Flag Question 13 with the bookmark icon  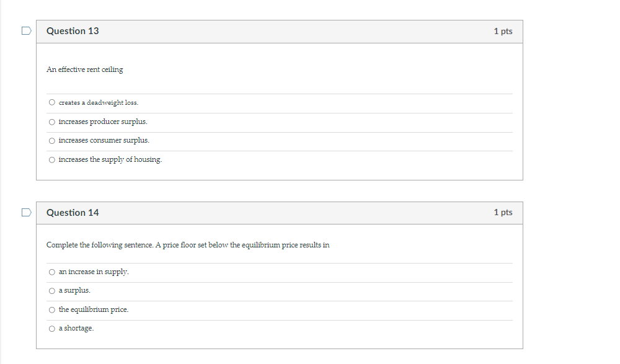26,31
